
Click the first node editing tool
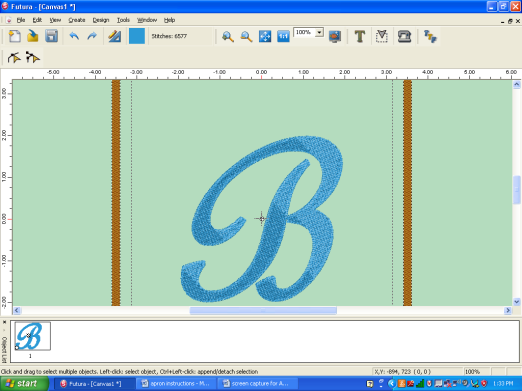[14, 58]
